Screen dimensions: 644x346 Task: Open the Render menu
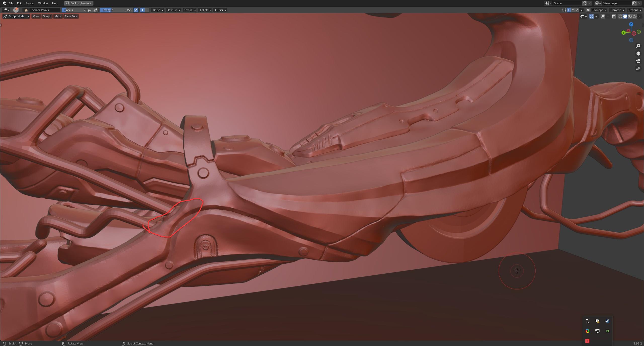(30, 3)
